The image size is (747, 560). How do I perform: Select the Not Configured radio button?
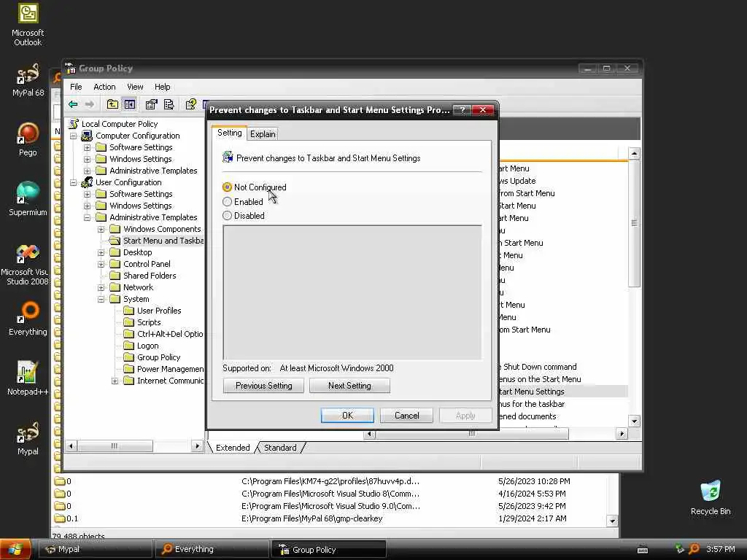(228, 187)
